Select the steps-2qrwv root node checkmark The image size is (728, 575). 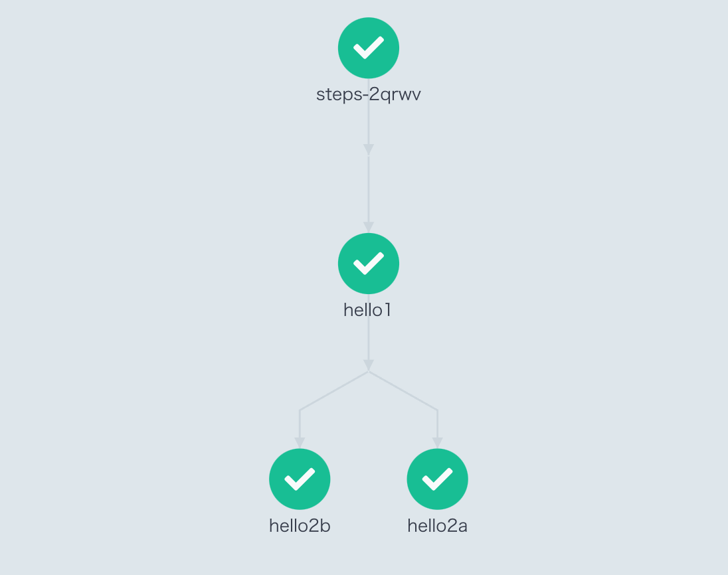click(x=369, y=48)
